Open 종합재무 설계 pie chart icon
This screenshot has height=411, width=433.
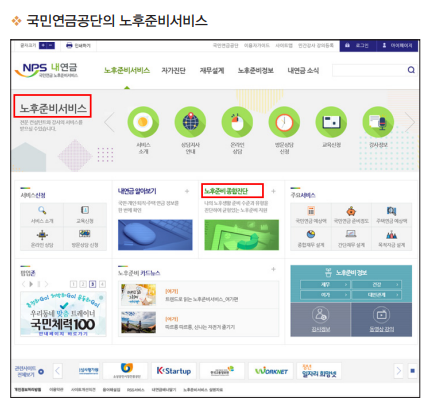311,234
